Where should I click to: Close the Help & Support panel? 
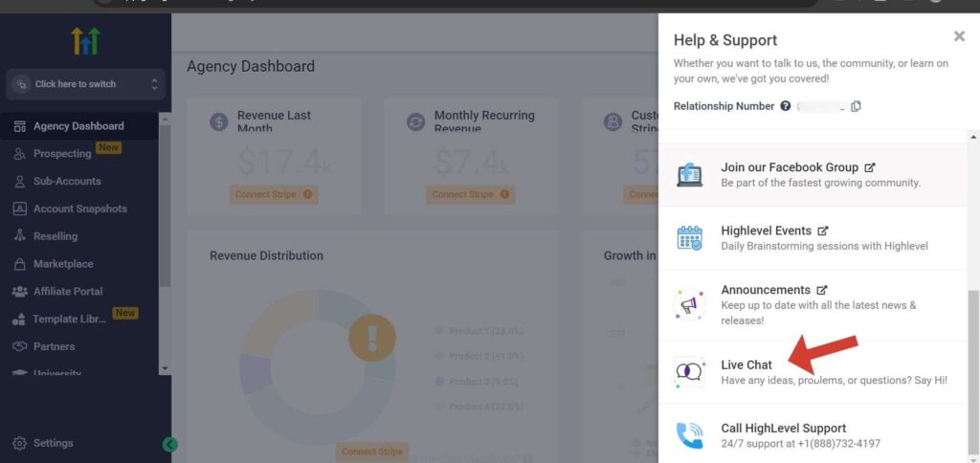pyautogui.click(x=959, y=37)
